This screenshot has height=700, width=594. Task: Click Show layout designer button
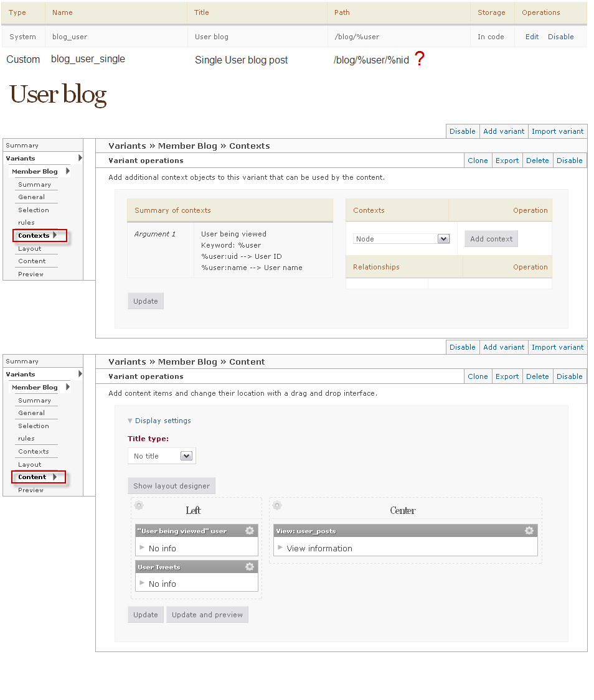171,486
